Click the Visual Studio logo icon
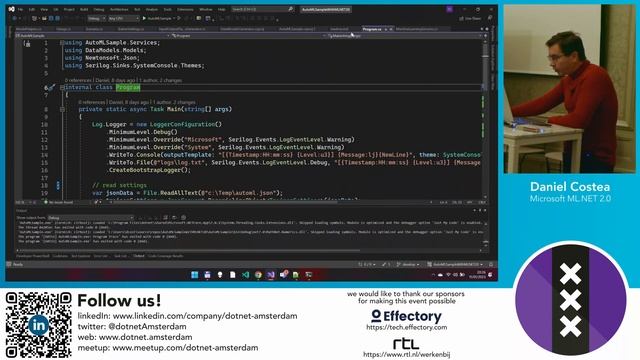Viewport: 640px width, 360px height. pos(11,9)
